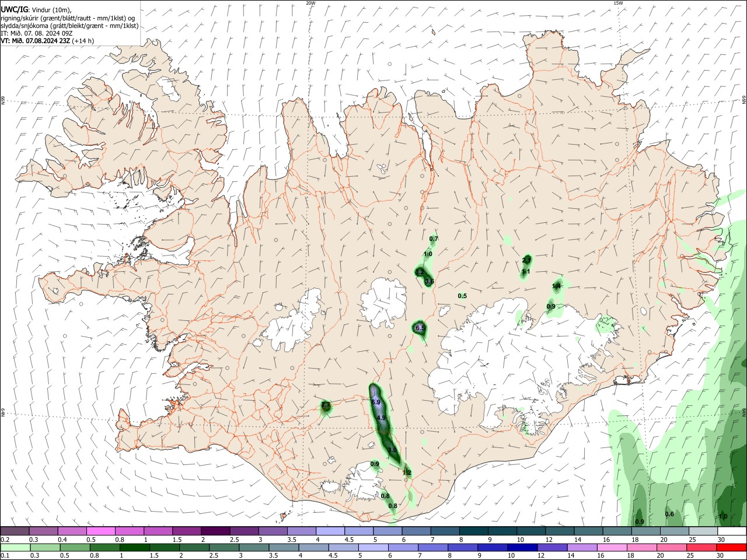Click the 3.6 precipitation value on the map
Viewport: 747px width, 560px height.
430,281
